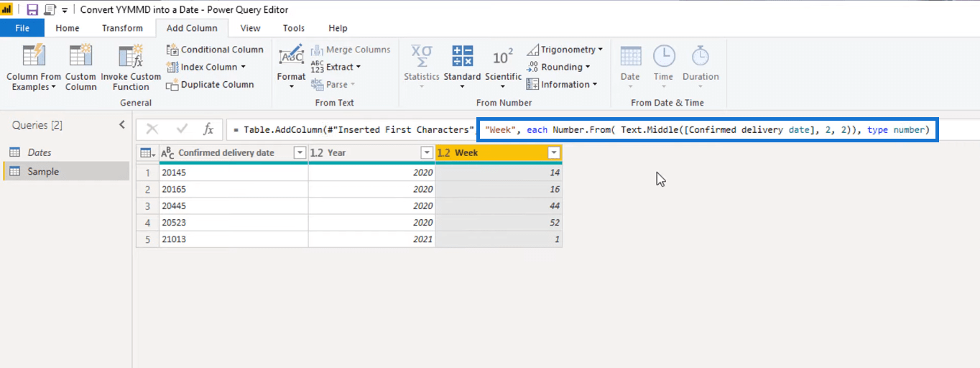Switch to the View tab
The height and width of the screenshot is (368, 980).
tap(250, 28)
